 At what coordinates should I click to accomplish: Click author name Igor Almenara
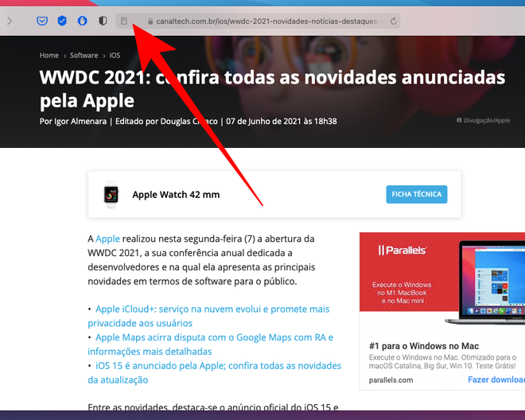(x=80, y=121)
